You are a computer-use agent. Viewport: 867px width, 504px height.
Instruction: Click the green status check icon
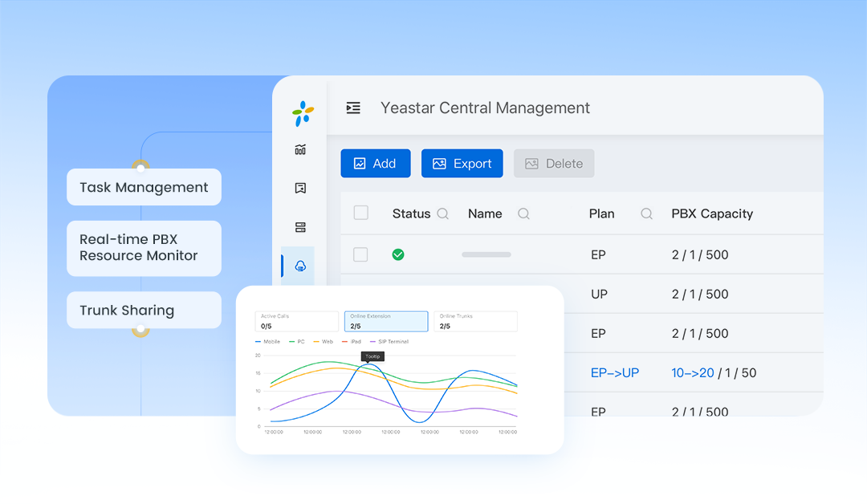click(397, 254)
